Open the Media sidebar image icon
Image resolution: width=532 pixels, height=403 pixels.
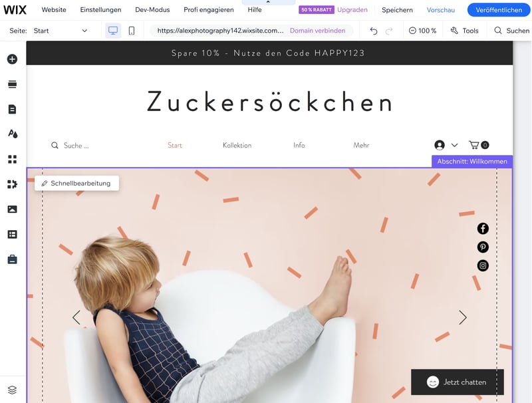pos(12,209)
